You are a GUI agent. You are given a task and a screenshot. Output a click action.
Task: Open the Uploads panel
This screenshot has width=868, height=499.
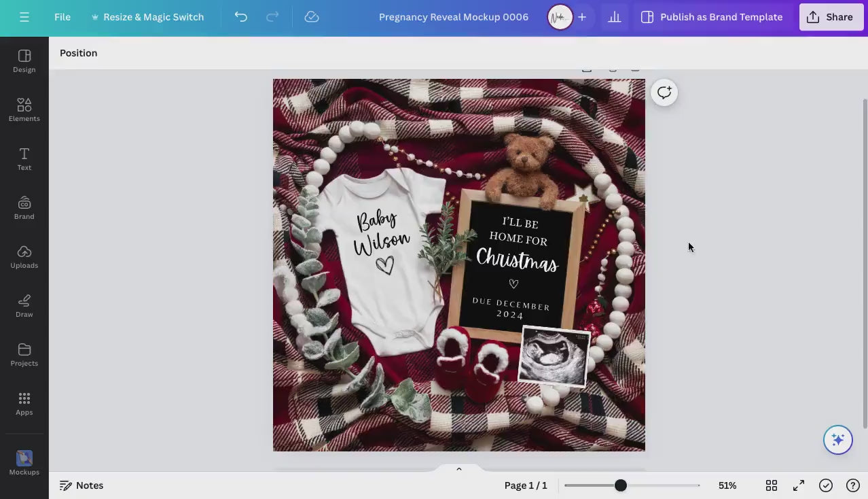[x=24, y=256]
